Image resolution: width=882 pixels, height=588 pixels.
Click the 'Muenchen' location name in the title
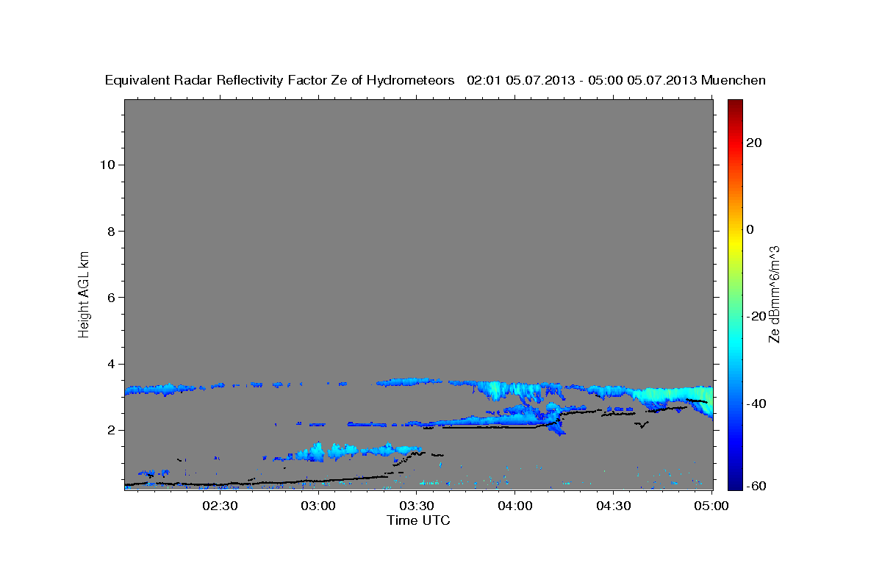tap(734, 80)
